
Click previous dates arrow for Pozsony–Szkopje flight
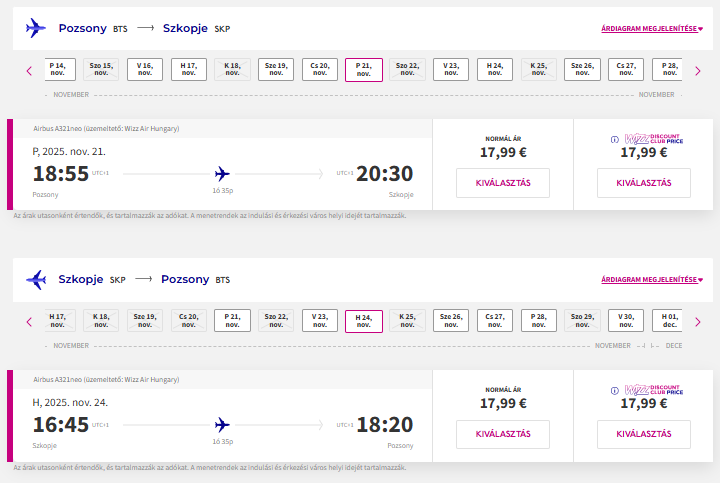[x=29, y=70]
